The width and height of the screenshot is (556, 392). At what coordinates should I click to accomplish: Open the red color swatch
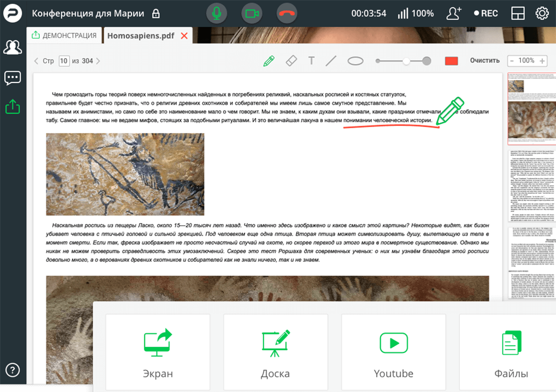(451, 61)
